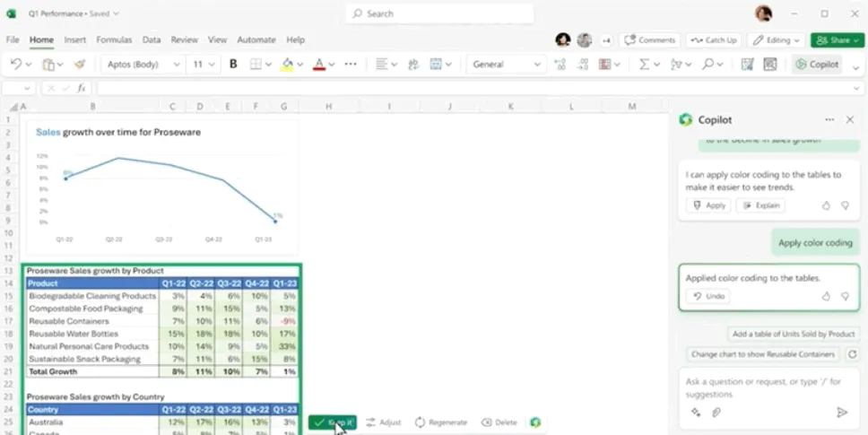The height and width of the screenshot is (435, 868).
Task: Expand the ribbon display options chevron
Action: [855, 68]
